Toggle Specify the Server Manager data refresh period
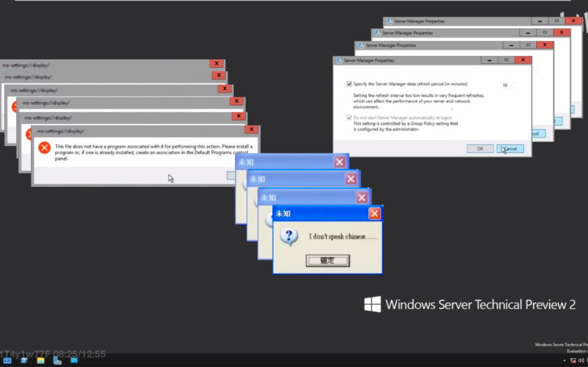The height and width of the screenshot is (367, 588). tap(349, 84)
